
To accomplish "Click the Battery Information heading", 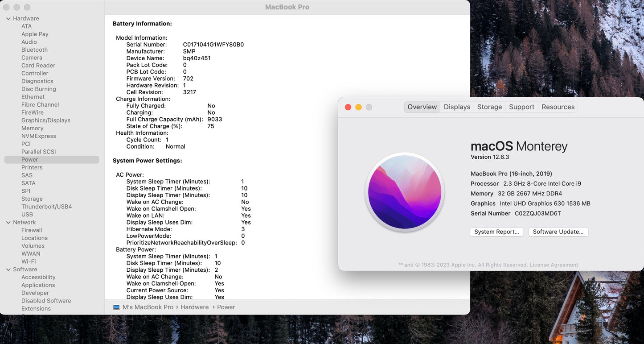I will click(142, 24).
